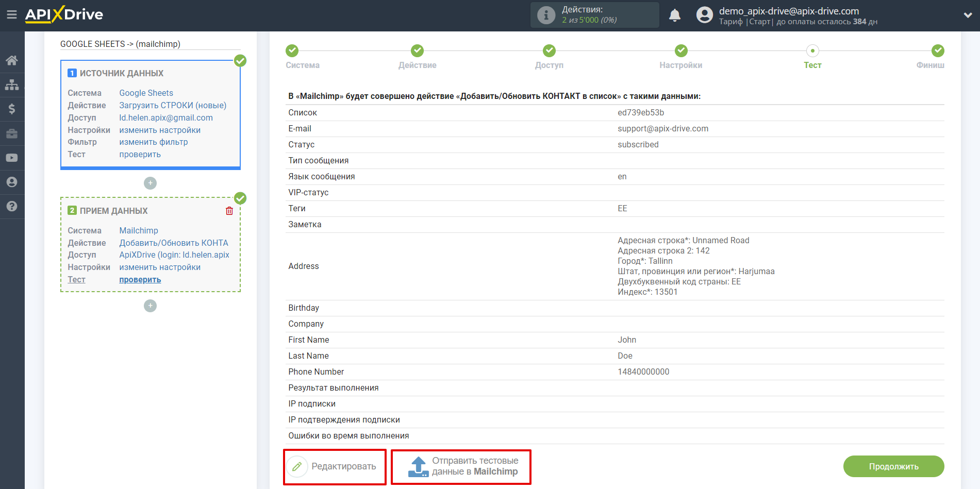The image size is (980, 489).
Task: Click the Язык сообщения value en
Action: (622, 176)
